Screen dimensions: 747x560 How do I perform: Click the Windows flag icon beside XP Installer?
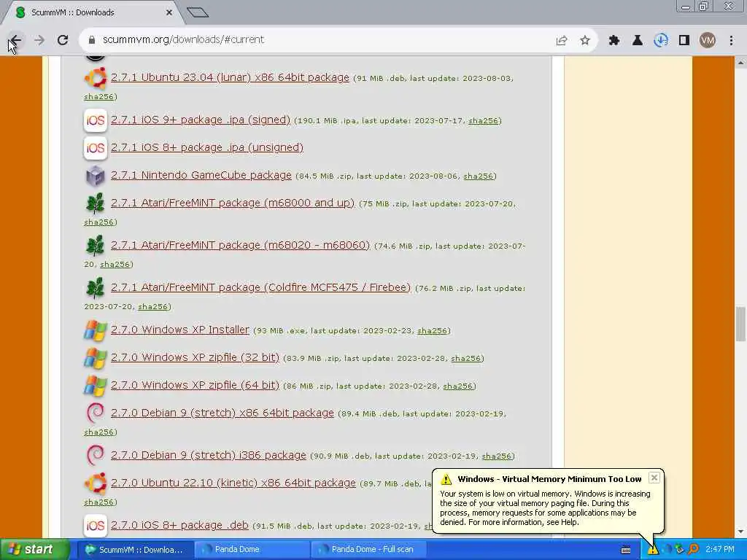pos(96,330)
